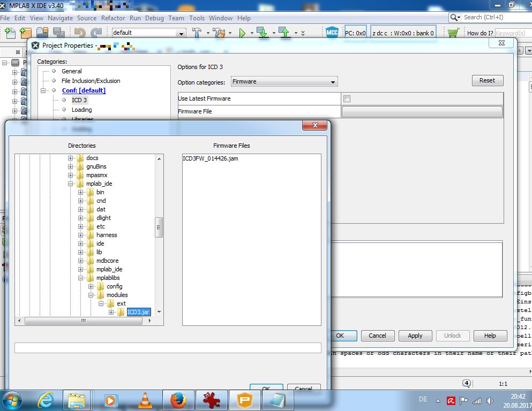
Task: Click the volume speaker tray icon
Action: coord(490,401)
